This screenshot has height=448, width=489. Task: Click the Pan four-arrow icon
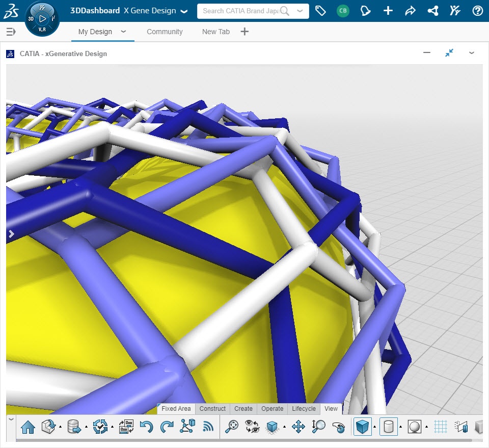tap(298, 427)
